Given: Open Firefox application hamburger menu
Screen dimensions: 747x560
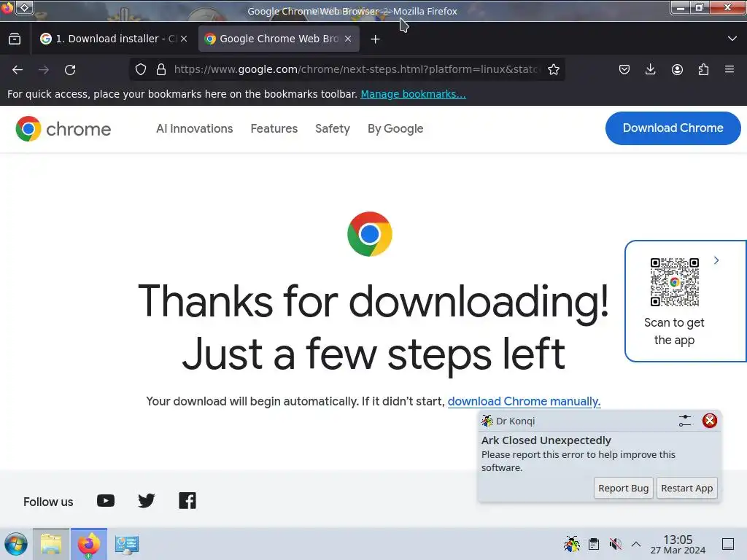Looking at the screenshot, I should [729, 69].
